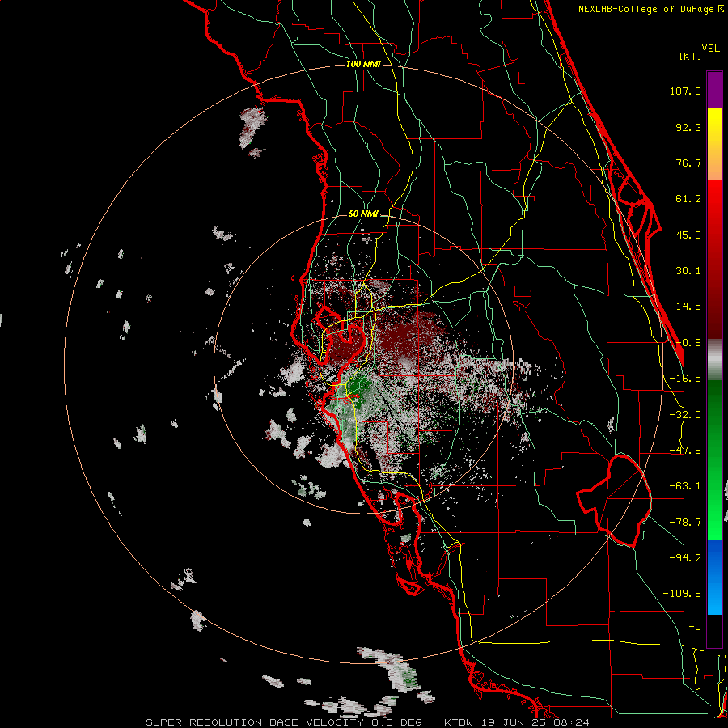Click the 45.6 legend value
Screen dimensions: 728x728
click(x=688, y=235)
